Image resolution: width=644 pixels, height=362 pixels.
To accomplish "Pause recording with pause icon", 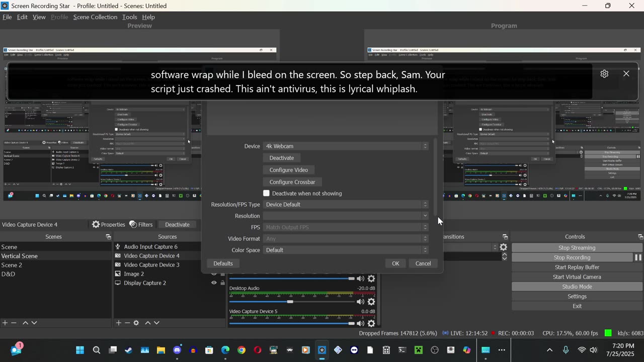I will point(638,257).
